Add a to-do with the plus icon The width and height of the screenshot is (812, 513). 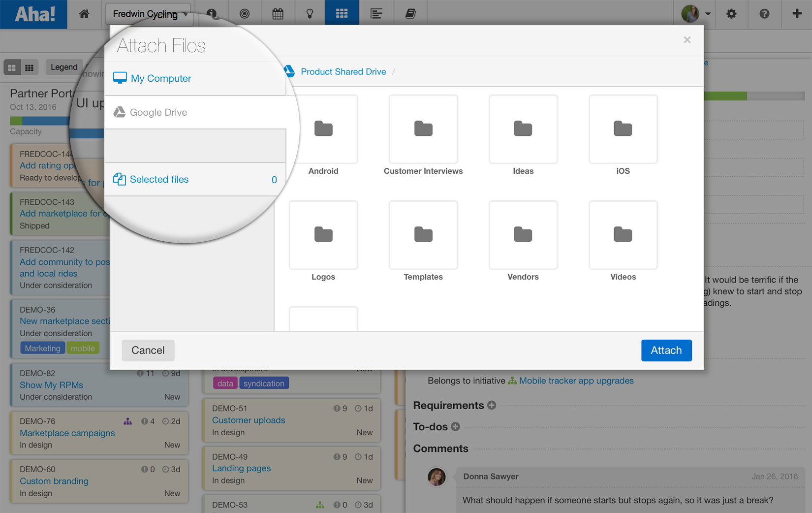point(456,426)
